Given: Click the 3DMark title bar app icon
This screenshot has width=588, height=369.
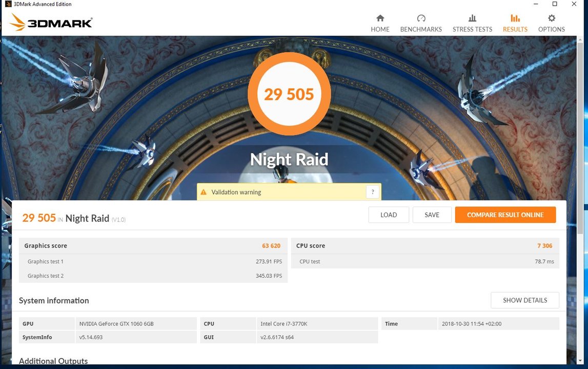Looking at the screenshot, I should click(8, 4).
